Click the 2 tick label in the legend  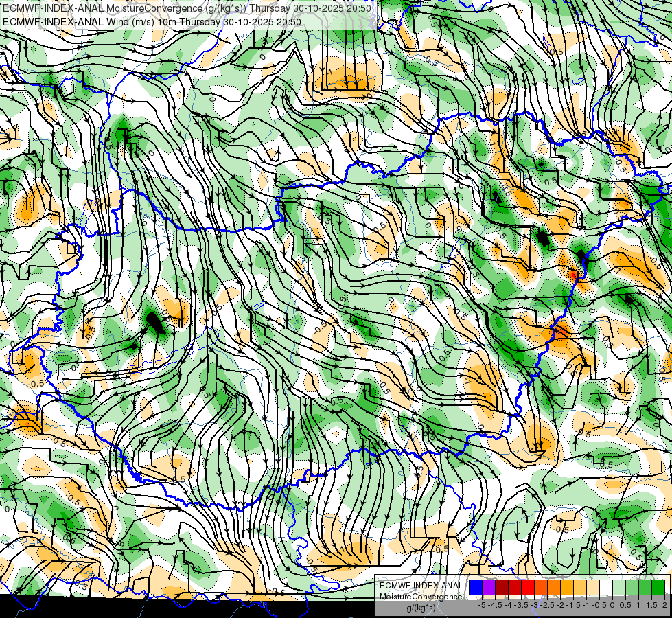[664, 605]
